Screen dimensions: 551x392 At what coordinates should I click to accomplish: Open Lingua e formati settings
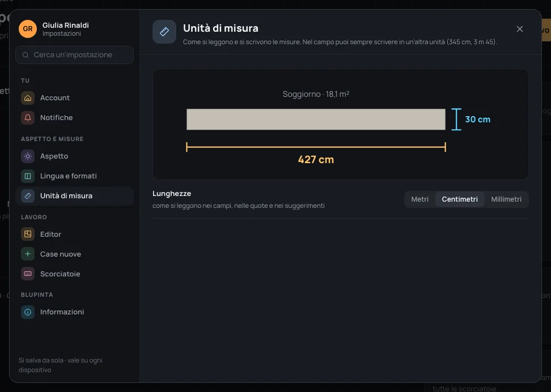coord(74,176)
